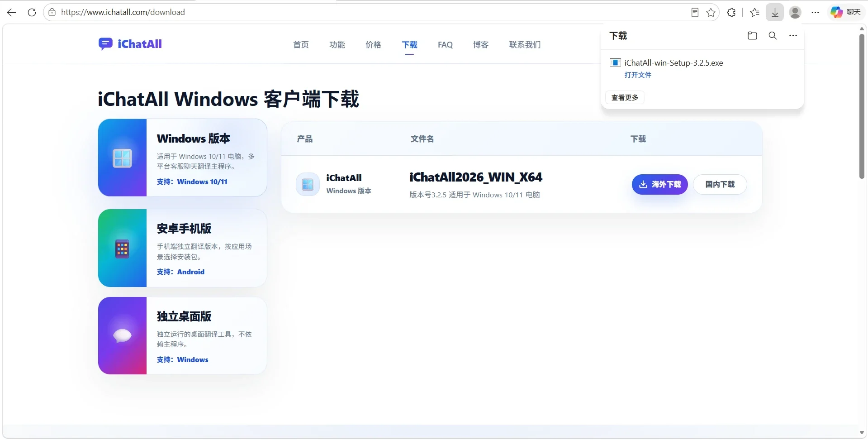Screen dimensions: 868x440
Task: Open the 联系我们 navigation item
Action: (525, 45)
